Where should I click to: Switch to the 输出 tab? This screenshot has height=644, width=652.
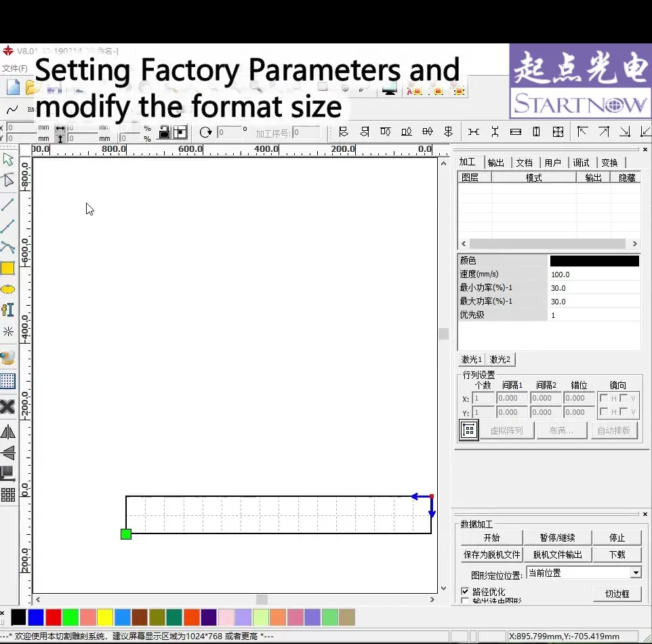coord(495,163)
